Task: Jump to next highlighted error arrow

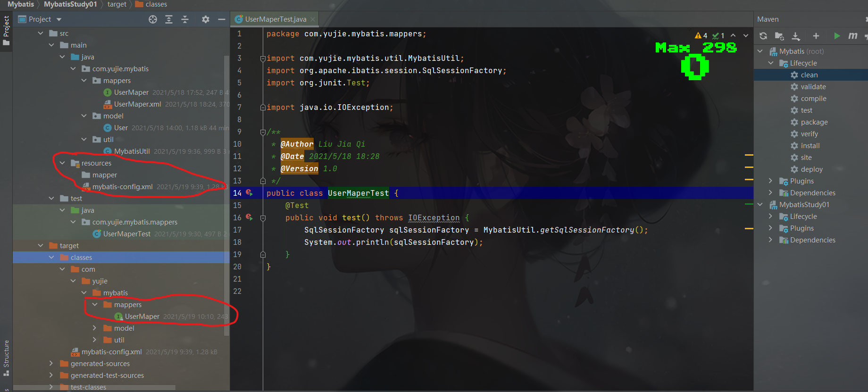Action: click(746, 35)
